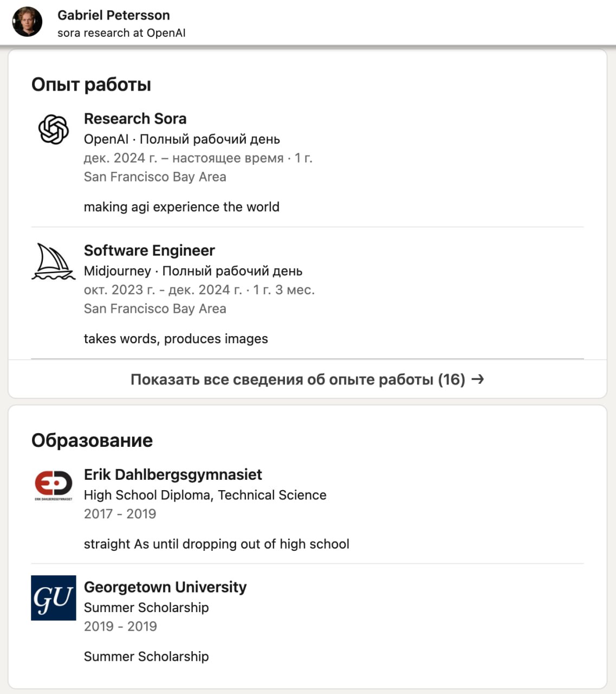
Task: Open the OpenAI company logo
Action: [x=54, y=130]
